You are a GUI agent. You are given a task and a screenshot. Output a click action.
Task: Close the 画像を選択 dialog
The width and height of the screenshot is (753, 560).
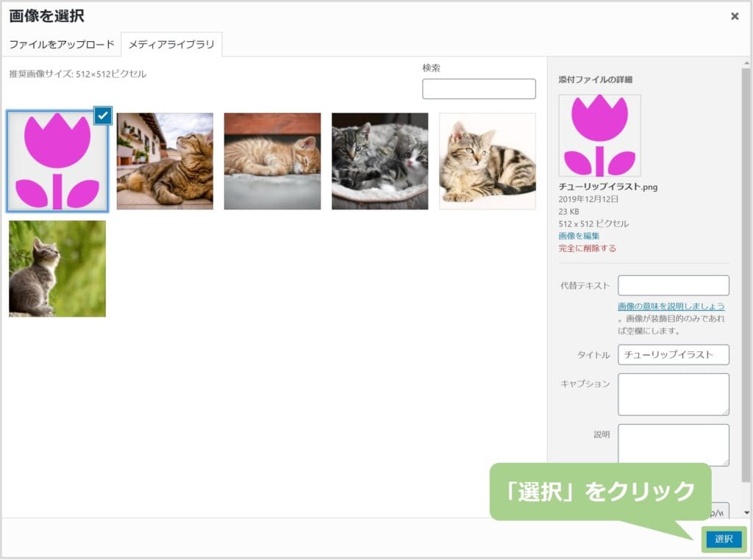(735, 16)
